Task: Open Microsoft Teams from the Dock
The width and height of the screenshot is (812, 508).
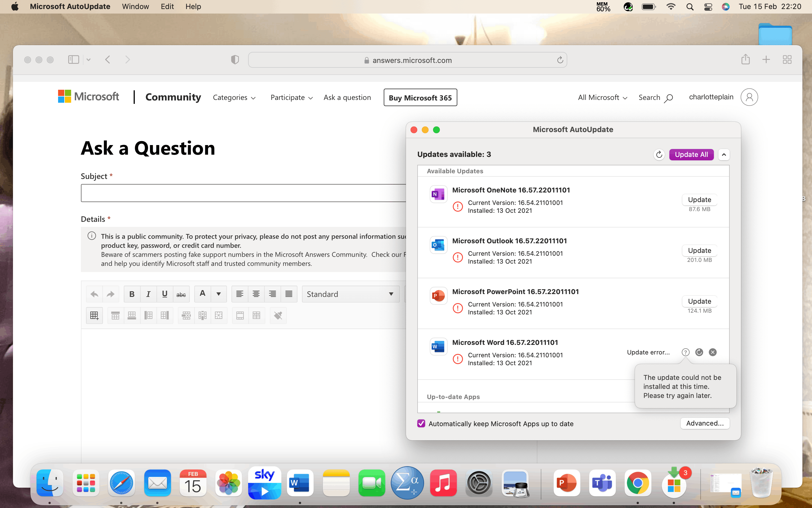Action: point(602,483)
